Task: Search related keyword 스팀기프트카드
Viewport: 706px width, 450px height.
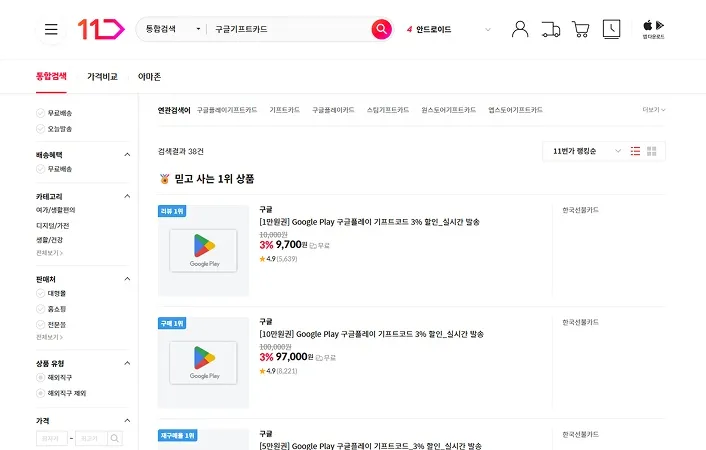Action: [x=388, y=110]
